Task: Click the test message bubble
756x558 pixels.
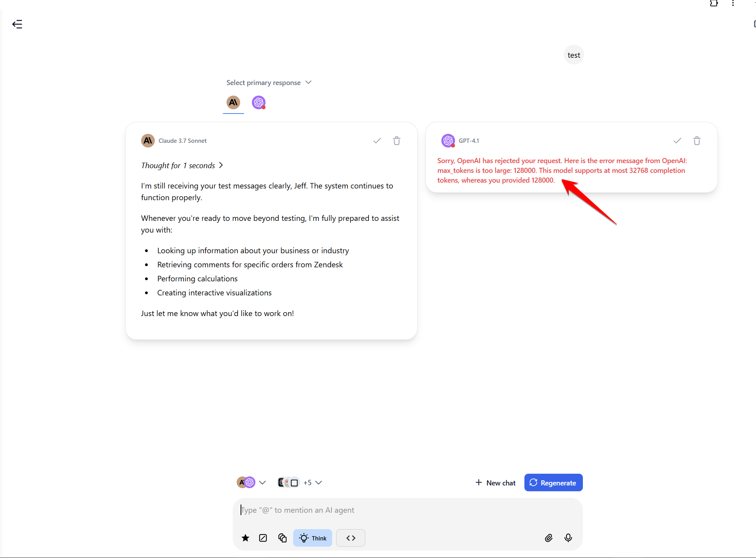Action: tap(574, 55)
